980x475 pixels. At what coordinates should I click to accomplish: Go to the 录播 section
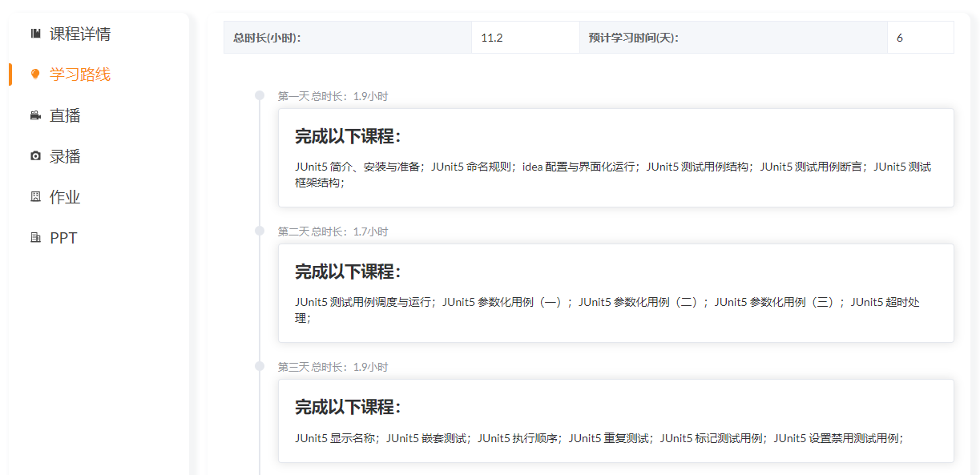65,156
